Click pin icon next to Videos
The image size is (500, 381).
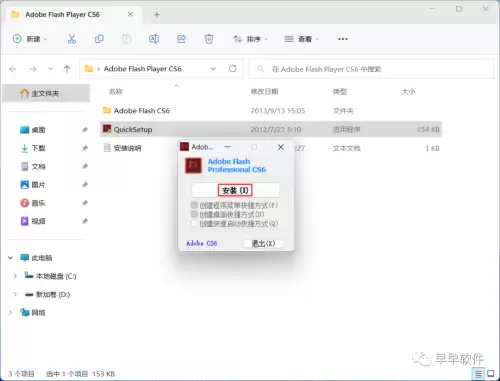click(85, 221)
